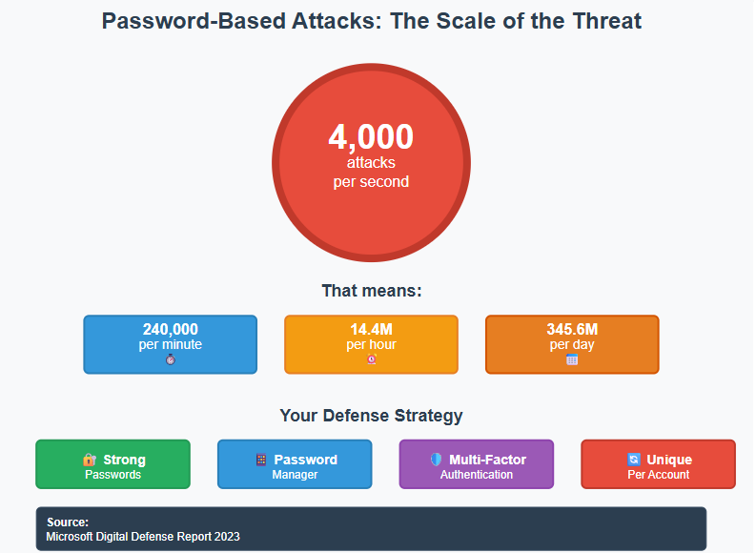The height and width of the screenshot is (553, 756).
Task: Click the calendar icon under per day
Action: [572, 359]
